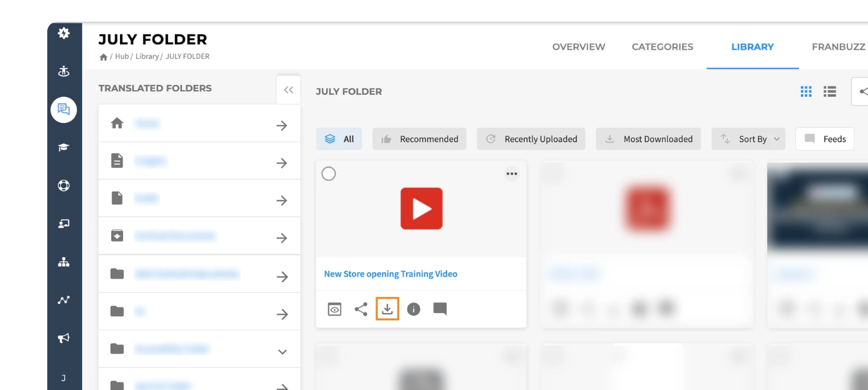
Task: Open three-dots menu on training video card
Action: [512, 174]
